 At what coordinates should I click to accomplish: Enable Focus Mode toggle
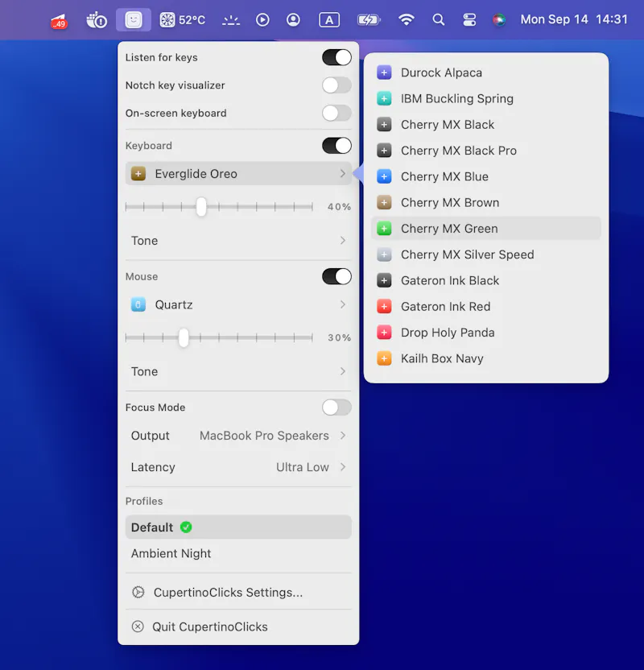[x=336, y=407]
